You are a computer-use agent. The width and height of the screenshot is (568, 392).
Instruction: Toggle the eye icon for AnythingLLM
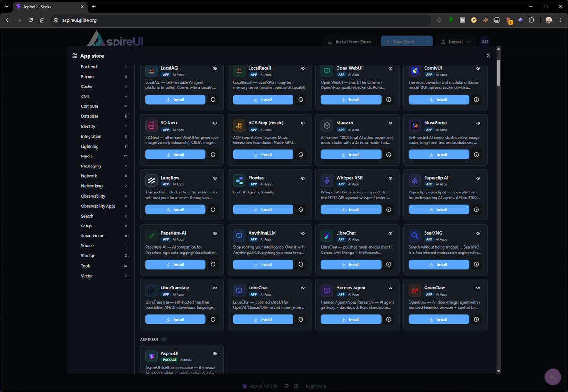tap(302, 233)
